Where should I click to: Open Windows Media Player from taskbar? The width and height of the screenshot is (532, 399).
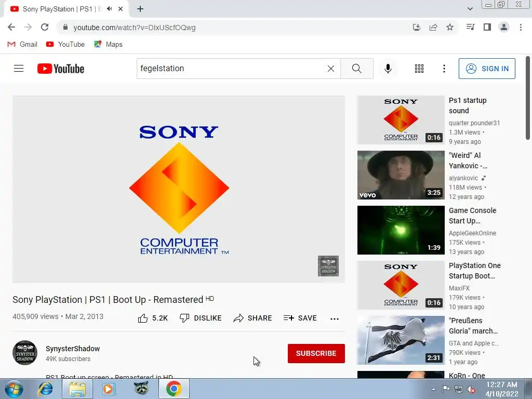click(109, 389)
